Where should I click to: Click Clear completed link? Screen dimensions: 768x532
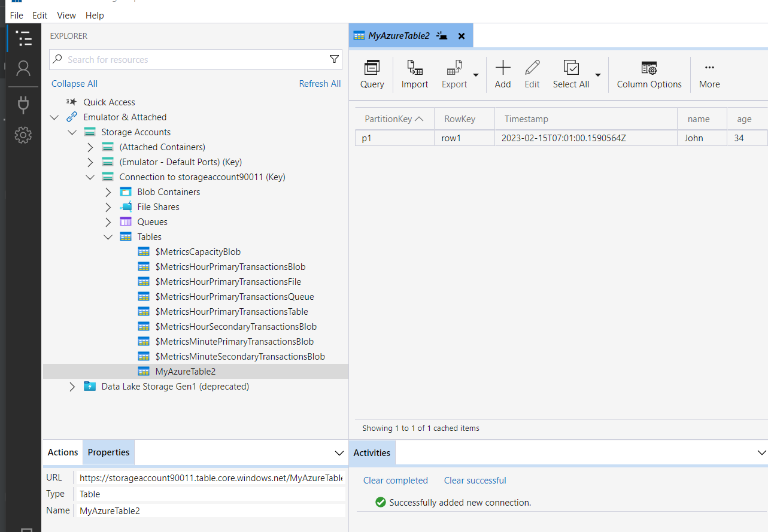396,481
